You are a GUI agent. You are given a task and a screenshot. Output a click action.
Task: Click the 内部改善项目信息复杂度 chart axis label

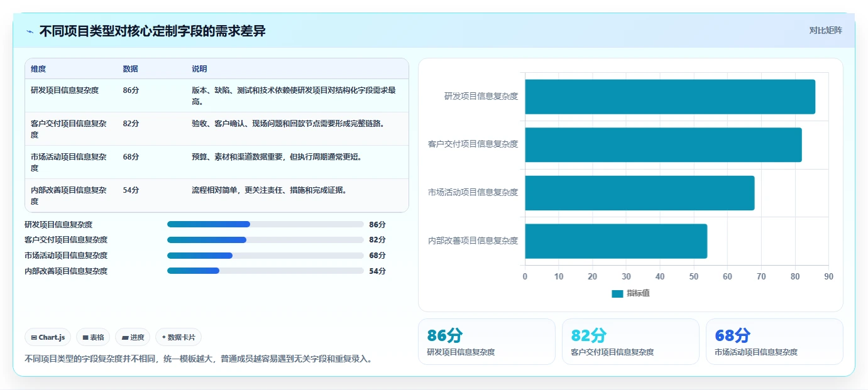473,241
